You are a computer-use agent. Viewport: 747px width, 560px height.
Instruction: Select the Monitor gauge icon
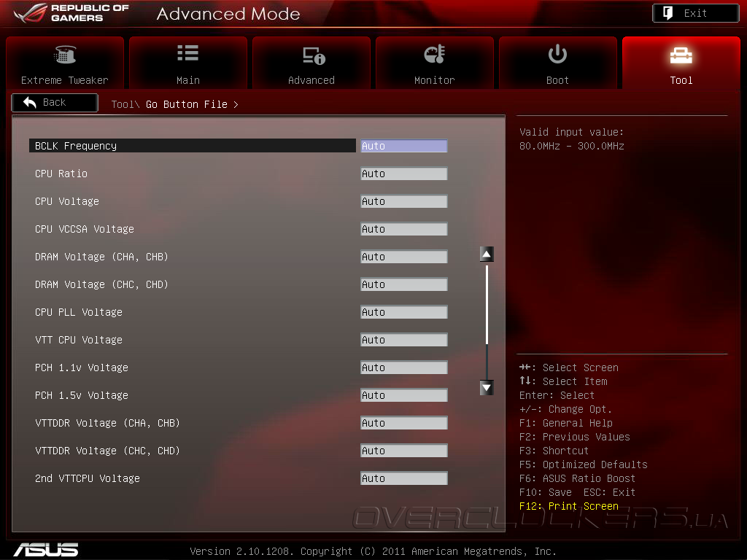435,54
